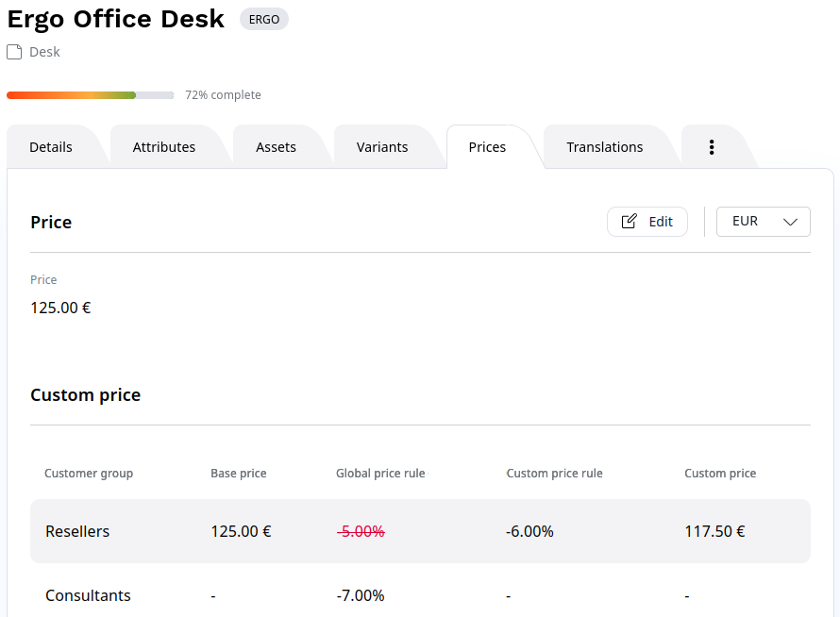Click the Desk category link
The height and width of the screenshot is (617, 840).
point(44,53)
